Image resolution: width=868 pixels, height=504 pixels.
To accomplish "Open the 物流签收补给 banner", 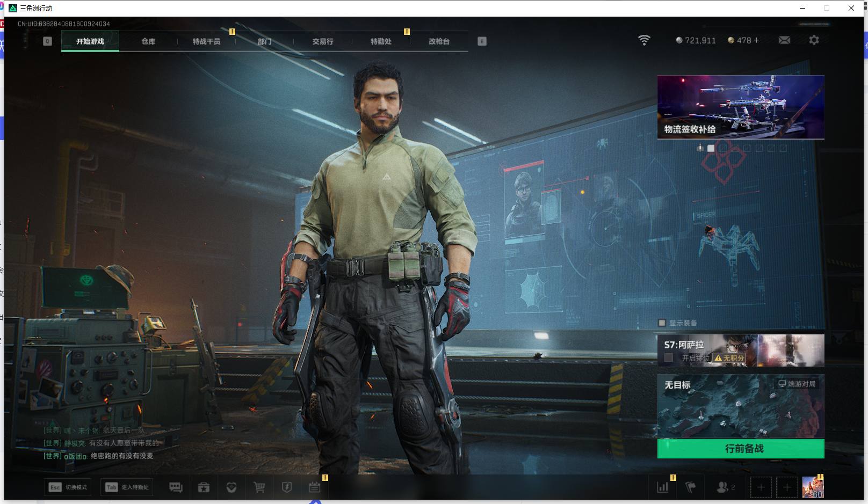I will pyautogui.click(x=741, y=107).
